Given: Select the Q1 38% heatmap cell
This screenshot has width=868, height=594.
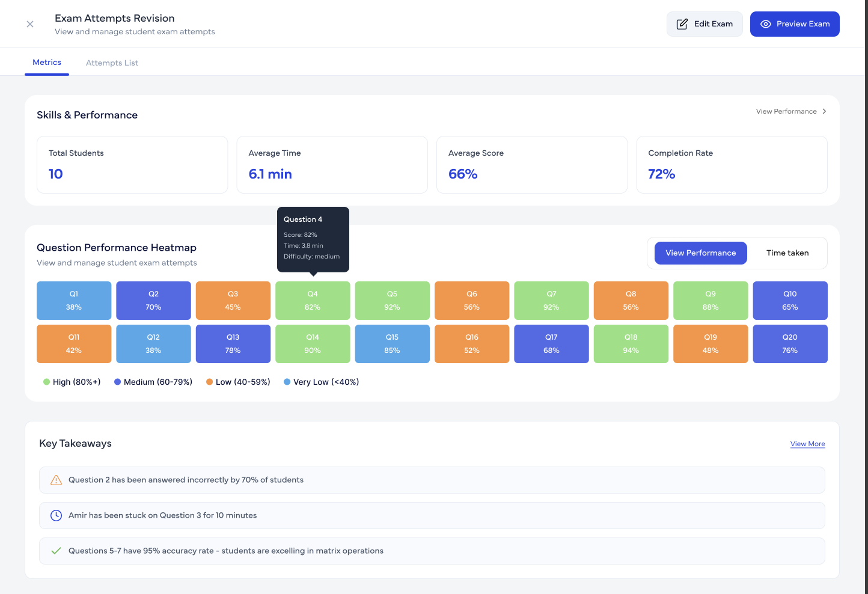Looking at the screenshot, I should click(x=74, y=301).
